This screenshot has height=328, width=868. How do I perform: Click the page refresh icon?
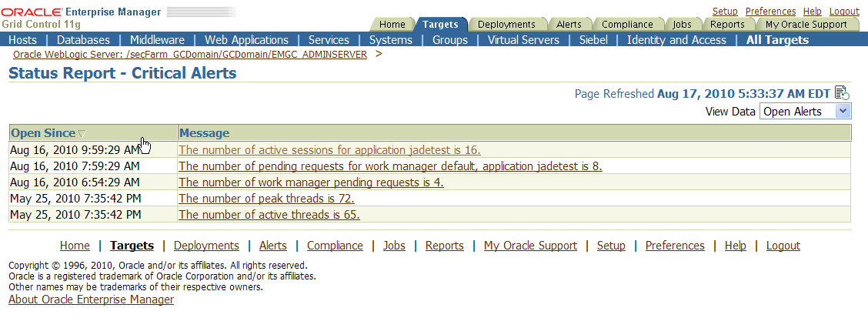click(x=841, y=93)
